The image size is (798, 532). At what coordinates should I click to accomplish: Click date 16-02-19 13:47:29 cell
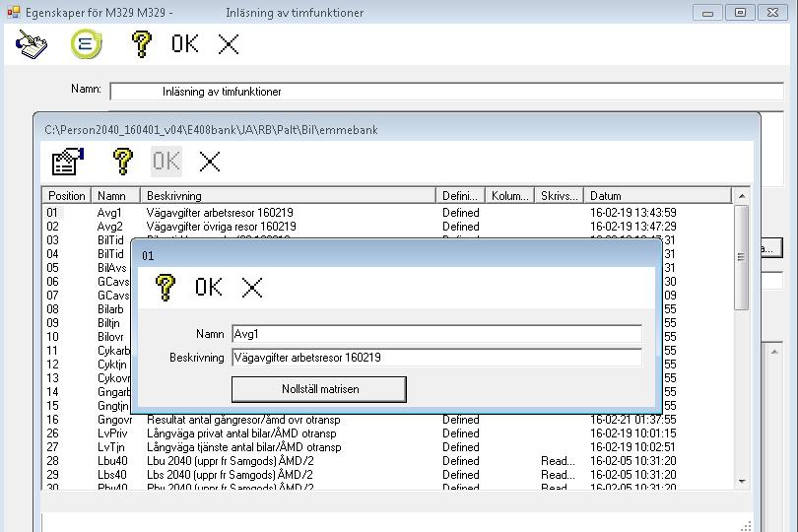(x=633, y=227)
